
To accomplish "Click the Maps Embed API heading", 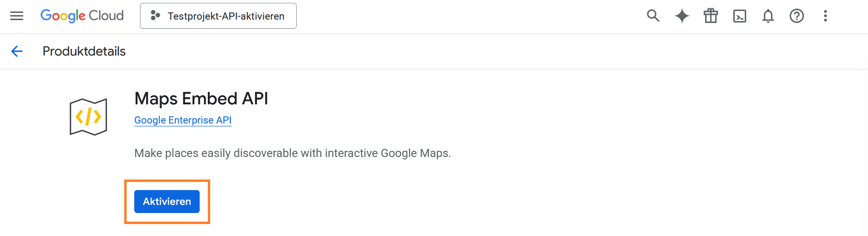I will pos(201,99).
